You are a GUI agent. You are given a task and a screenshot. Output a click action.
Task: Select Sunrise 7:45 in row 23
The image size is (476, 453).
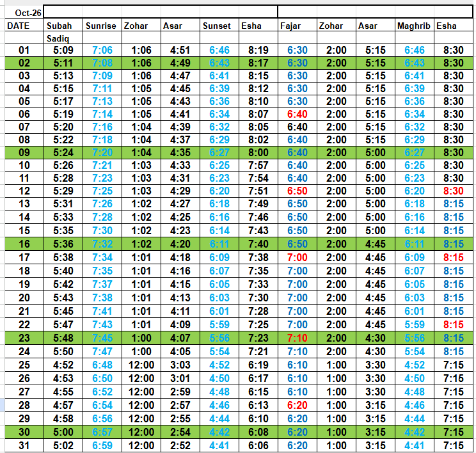click(102, 338)
